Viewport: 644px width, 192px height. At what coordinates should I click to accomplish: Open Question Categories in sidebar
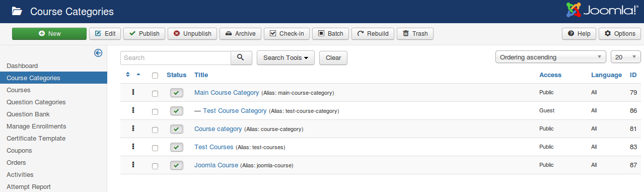click(x=36, y=102)
